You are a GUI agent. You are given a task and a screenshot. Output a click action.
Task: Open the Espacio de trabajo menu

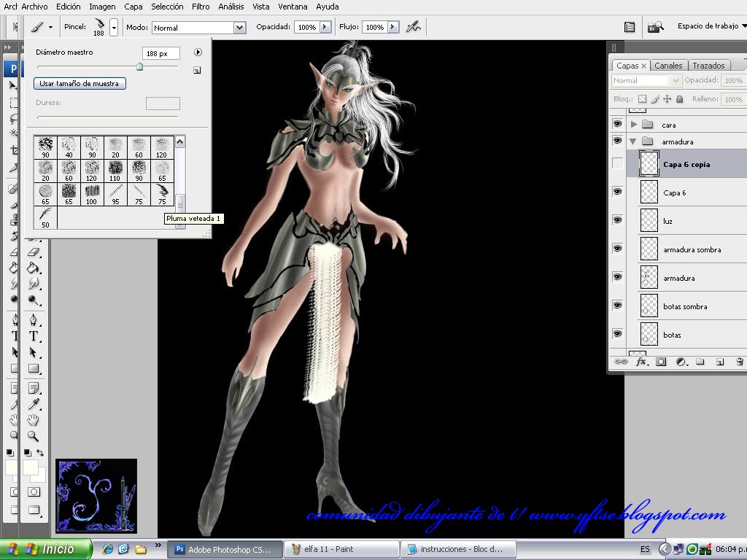[712, 26]
